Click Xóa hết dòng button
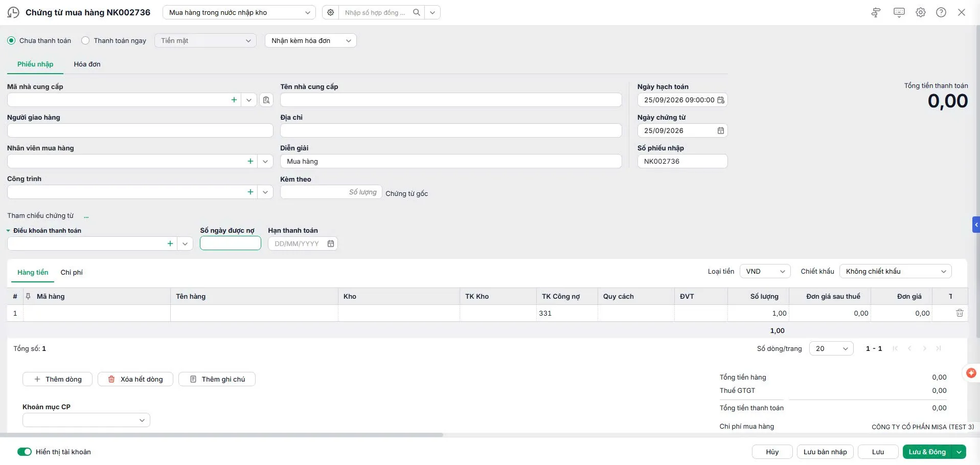The height and width of the screenshot is (465, 980). pos(135,379)
